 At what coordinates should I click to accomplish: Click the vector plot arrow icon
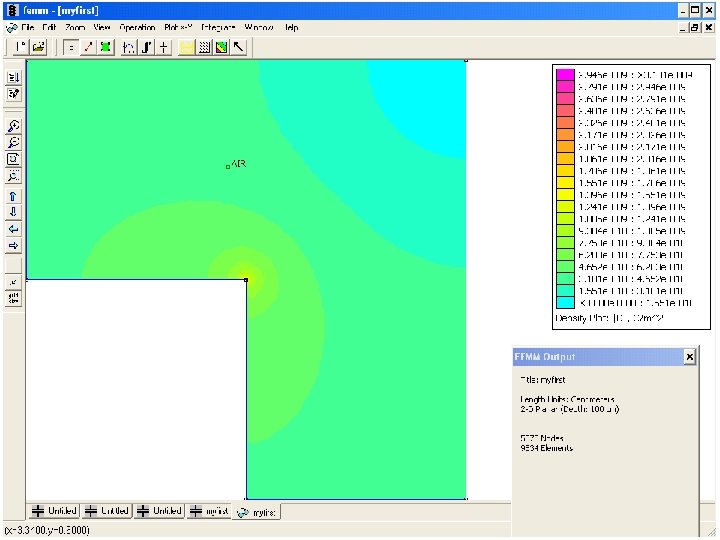pyautogui.click(x=239, y=47)
